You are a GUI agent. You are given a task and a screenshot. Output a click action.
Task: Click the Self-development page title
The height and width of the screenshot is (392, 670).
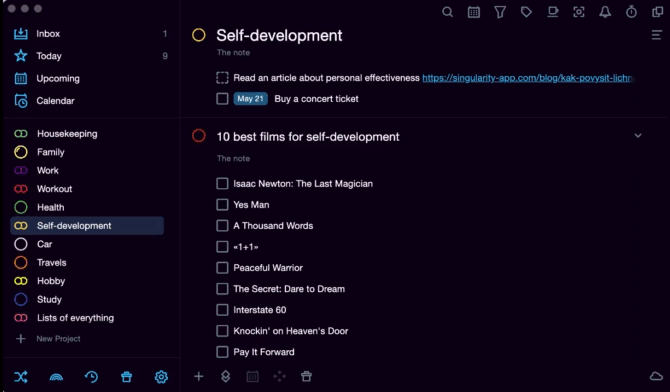279,35
